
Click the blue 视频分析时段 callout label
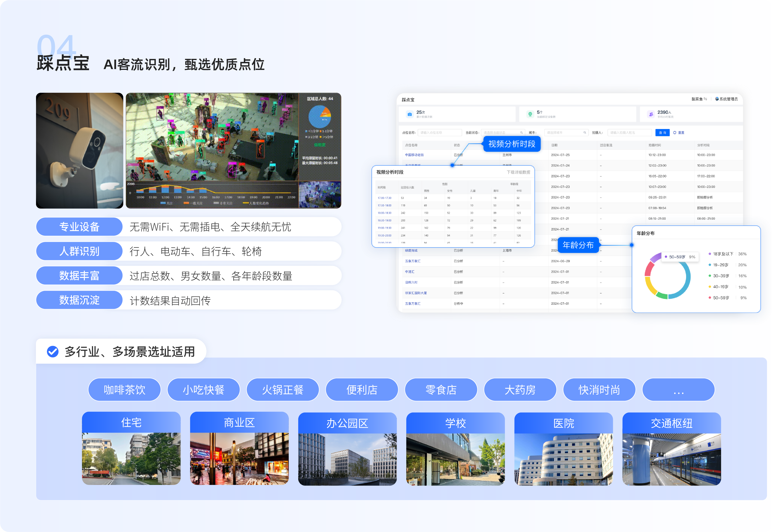pyautogui.click(x=512, y=144)
